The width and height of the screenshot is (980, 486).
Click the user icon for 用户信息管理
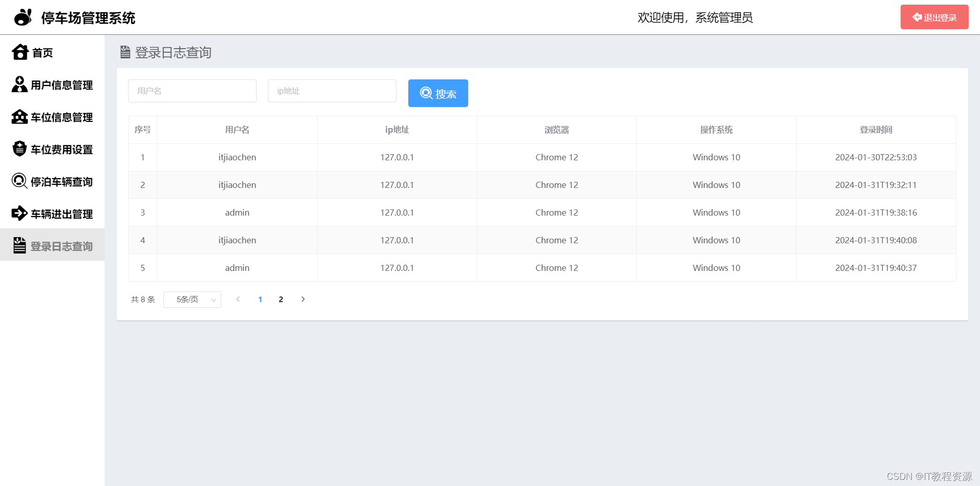pos(19,84)
